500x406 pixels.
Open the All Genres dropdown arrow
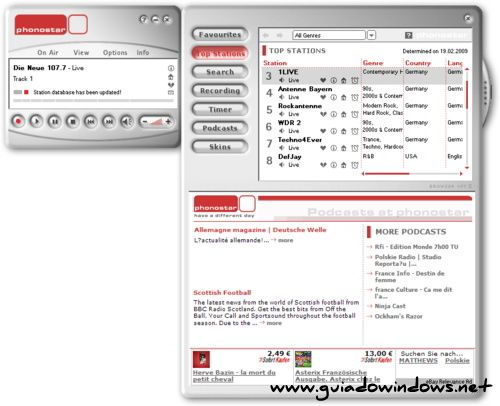tap(371, 35)
